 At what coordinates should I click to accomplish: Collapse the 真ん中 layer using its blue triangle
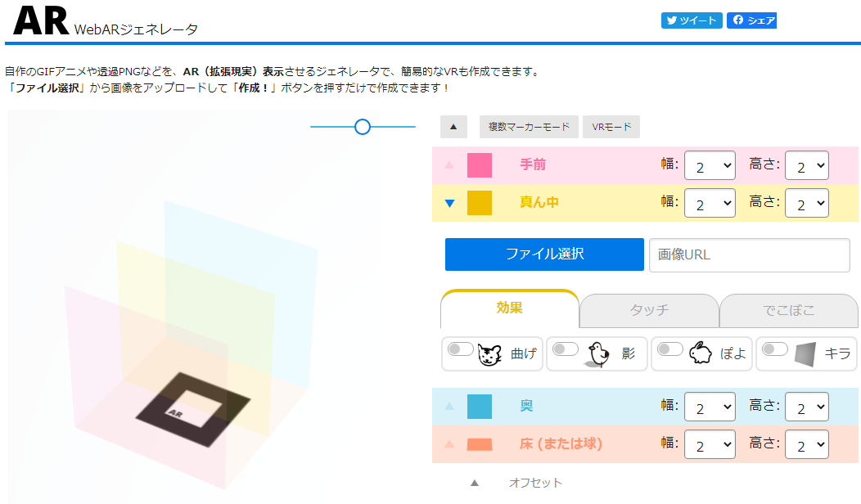click(x=449, y=203)
